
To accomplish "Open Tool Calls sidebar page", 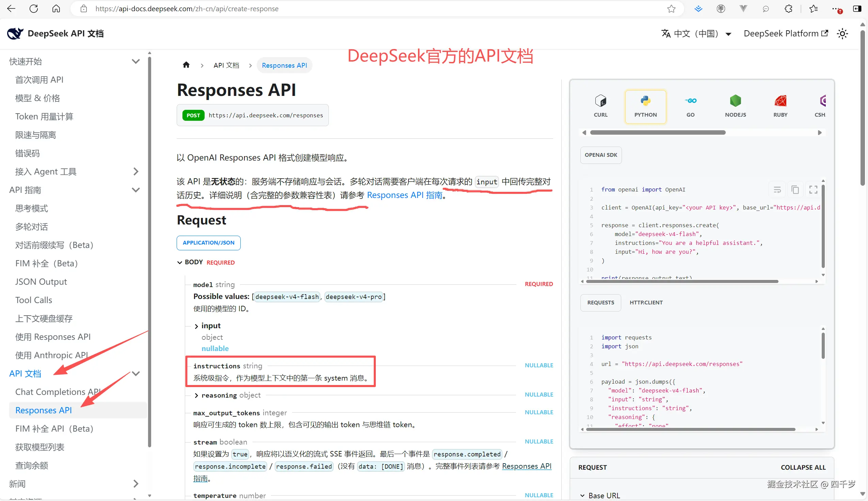I will pos(33,300).
